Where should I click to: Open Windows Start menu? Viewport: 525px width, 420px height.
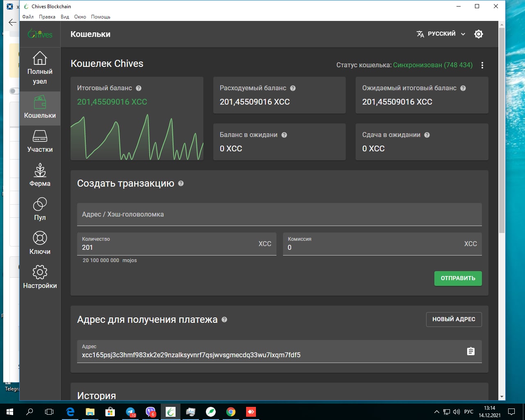[10, 411]
